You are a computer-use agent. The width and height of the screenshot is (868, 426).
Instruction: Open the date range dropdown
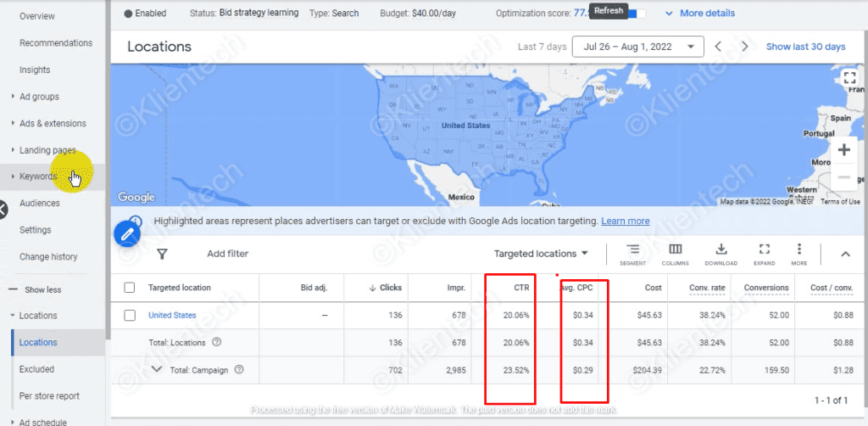point(638,47)
